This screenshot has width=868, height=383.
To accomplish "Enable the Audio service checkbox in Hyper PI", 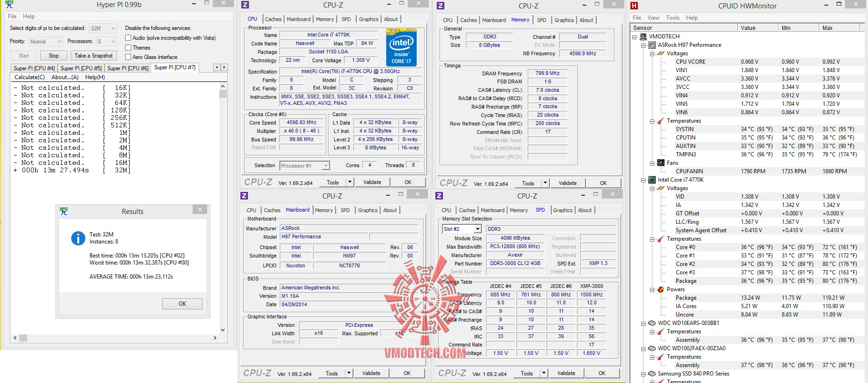I will click(128, 38).
